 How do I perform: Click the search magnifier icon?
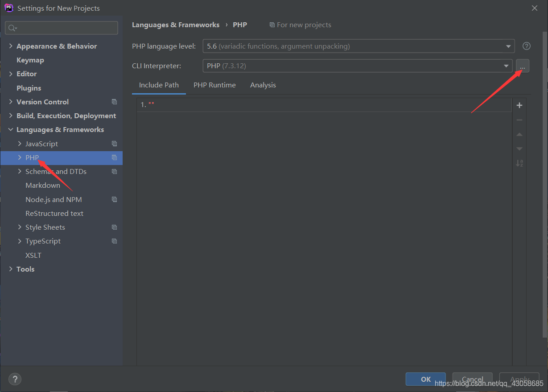(x=12, y=28)
